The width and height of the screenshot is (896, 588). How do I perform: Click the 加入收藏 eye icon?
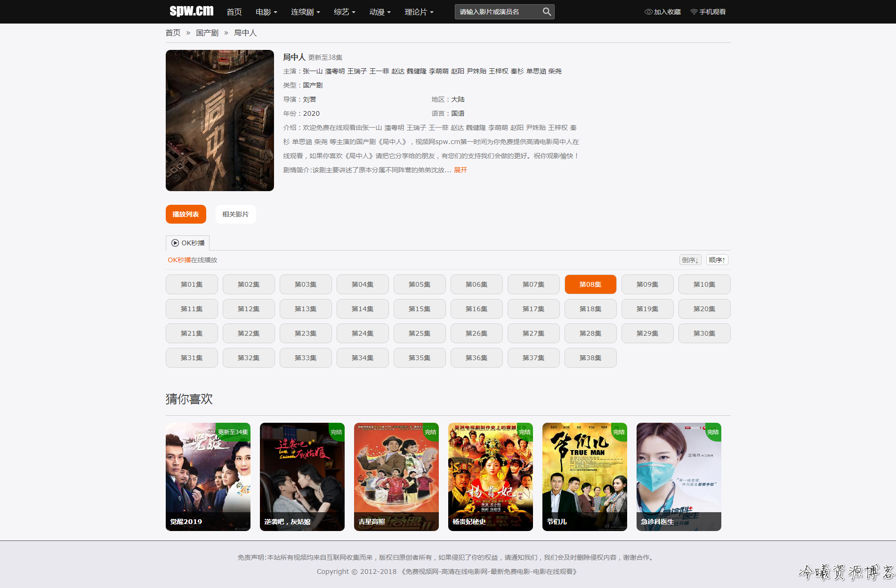[x=648, y=12]
